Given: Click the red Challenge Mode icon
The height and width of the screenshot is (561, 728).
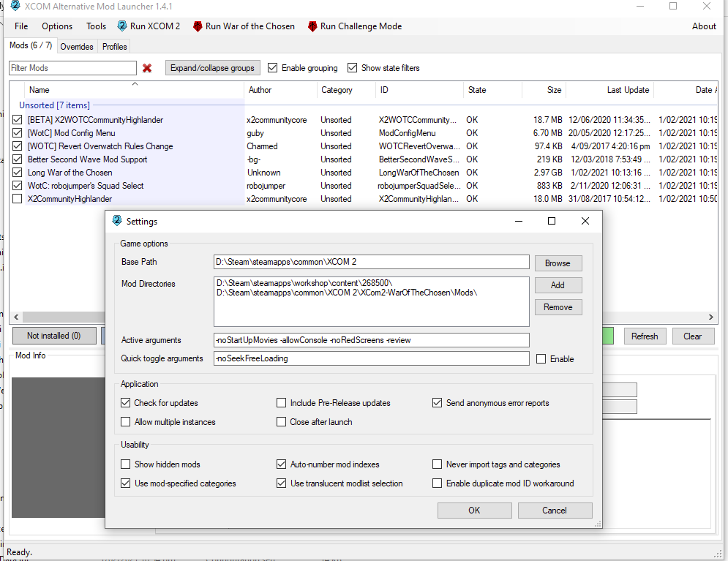Looking at the screenshot, I should pos(312,26).
